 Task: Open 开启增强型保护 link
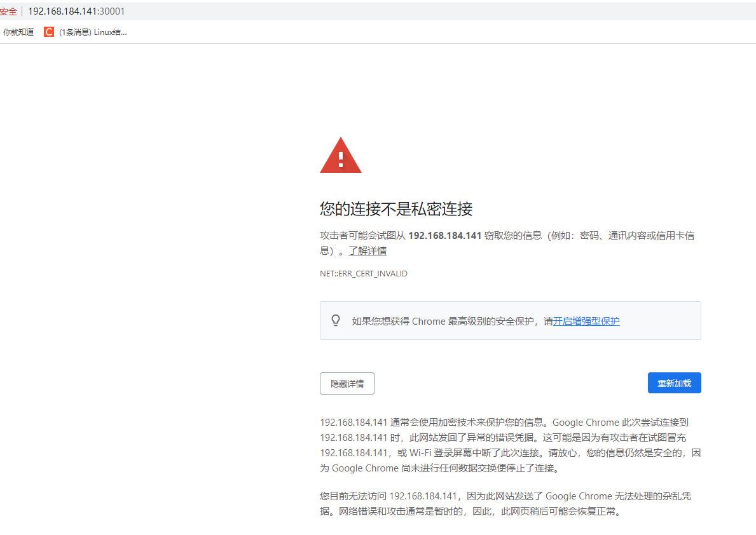pyautogui.click(x=585, y=321)
